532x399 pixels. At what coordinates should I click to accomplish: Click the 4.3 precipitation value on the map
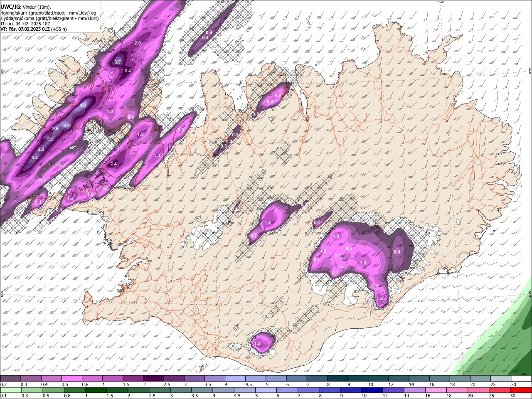point(83,106)
